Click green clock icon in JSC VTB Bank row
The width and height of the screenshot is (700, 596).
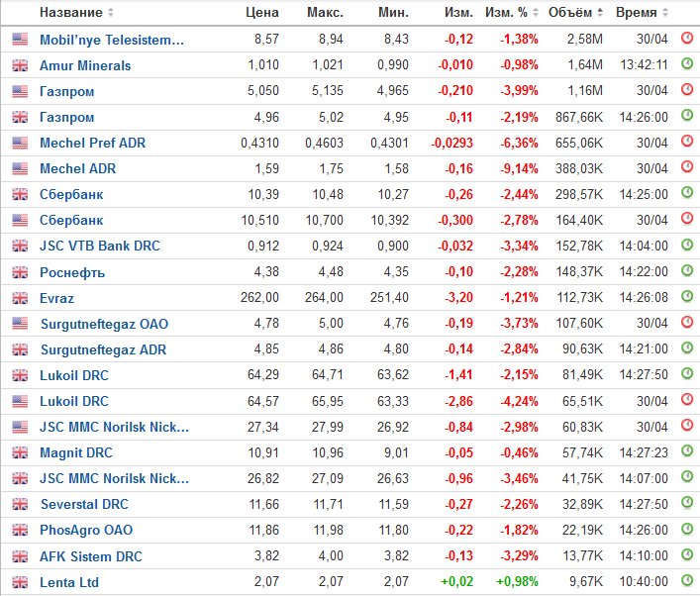point(687,245)
